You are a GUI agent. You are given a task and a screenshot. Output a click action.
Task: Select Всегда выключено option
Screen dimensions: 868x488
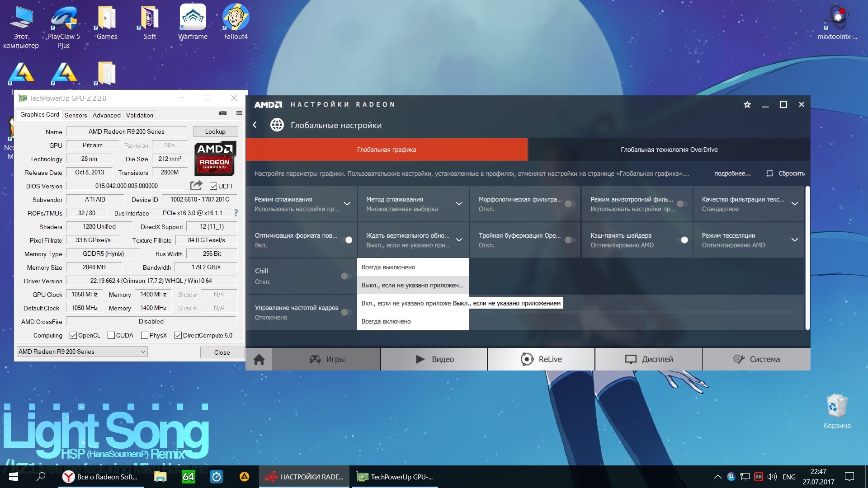(x=413, y=267)
